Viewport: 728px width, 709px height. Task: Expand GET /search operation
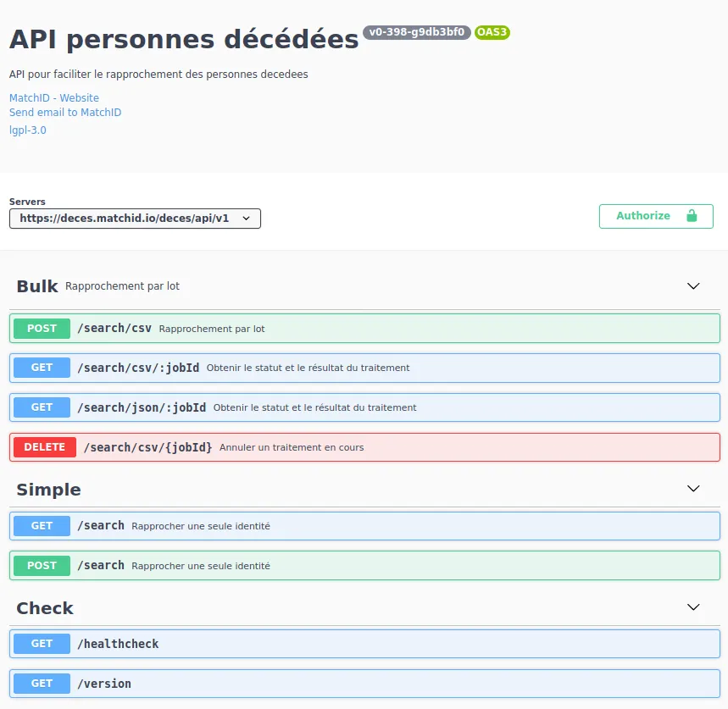364,526
